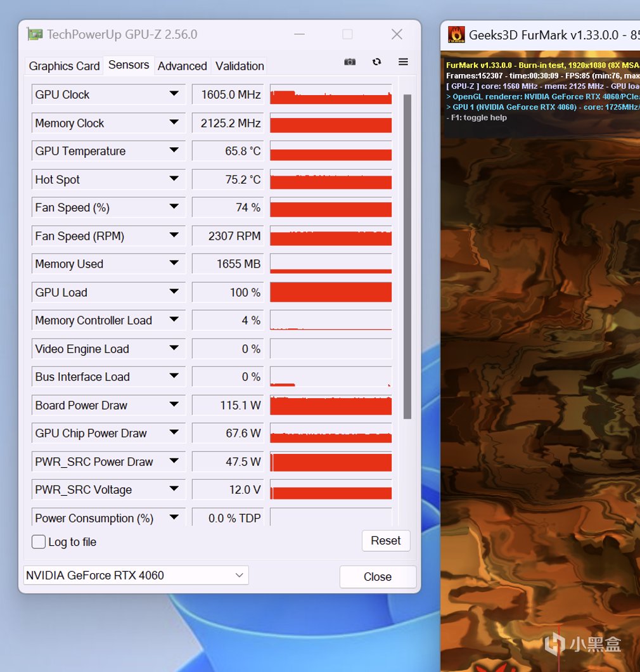Screen dimensions: 640x672
Task: Expand the Power Consumption (%) dropdown
Action: coord(174,517)
